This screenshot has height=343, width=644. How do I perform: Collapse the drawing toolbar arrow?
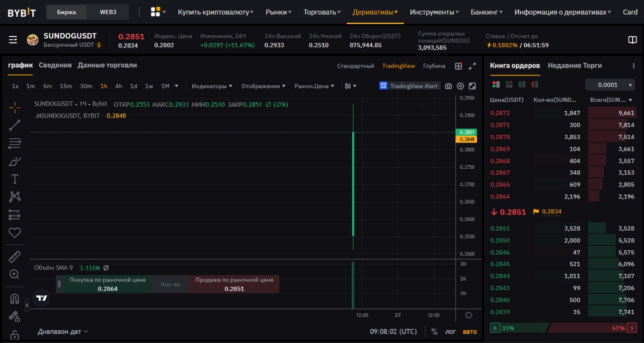27,305
